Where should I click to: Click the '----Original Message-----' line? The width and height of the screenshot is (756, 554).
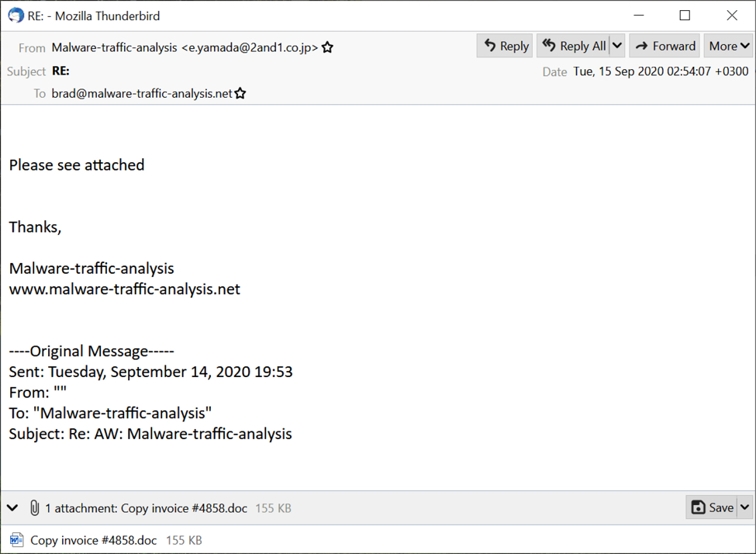coord(91,351)
